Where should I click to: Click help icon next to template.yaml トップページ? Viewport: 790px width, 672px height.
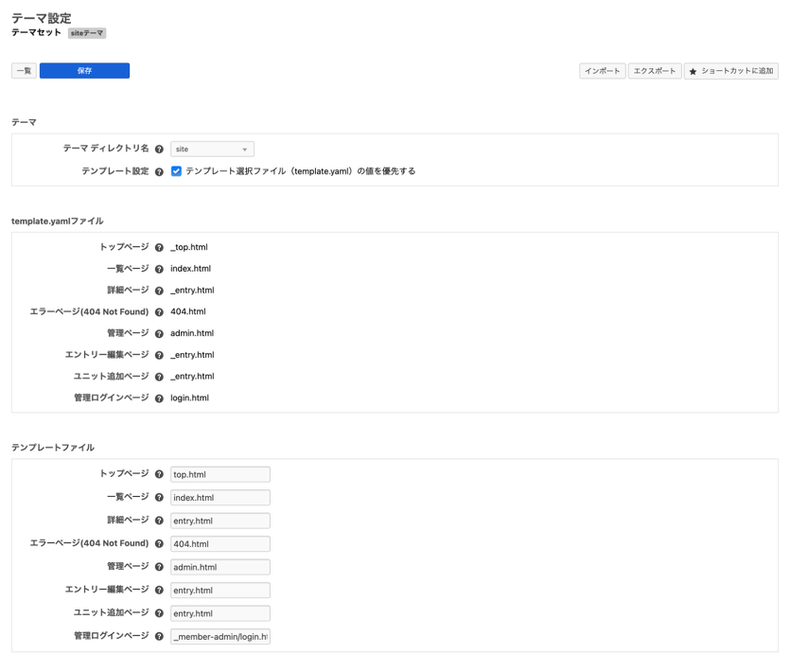pyautogui.click(x=159, y=248)
